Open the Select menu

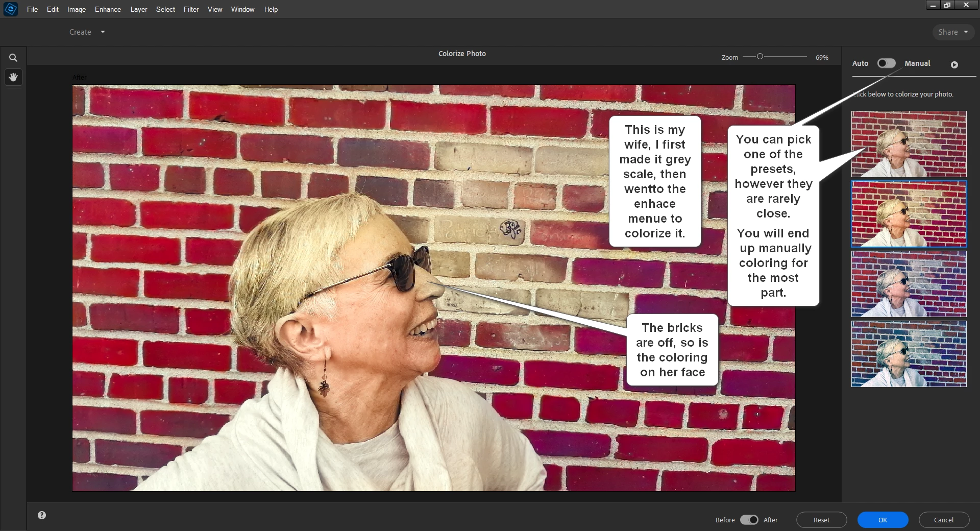(165, 9)
